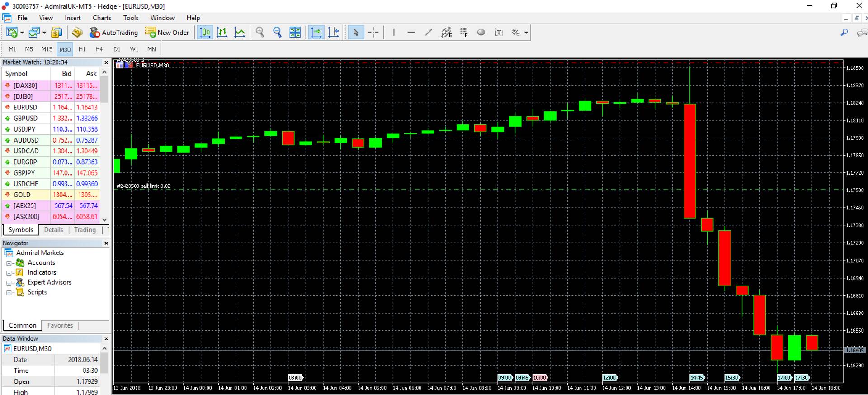The width and height of the screenshot is (868, 395).
Task: Pick the ellipse shape tool
Action: [481, 33]
